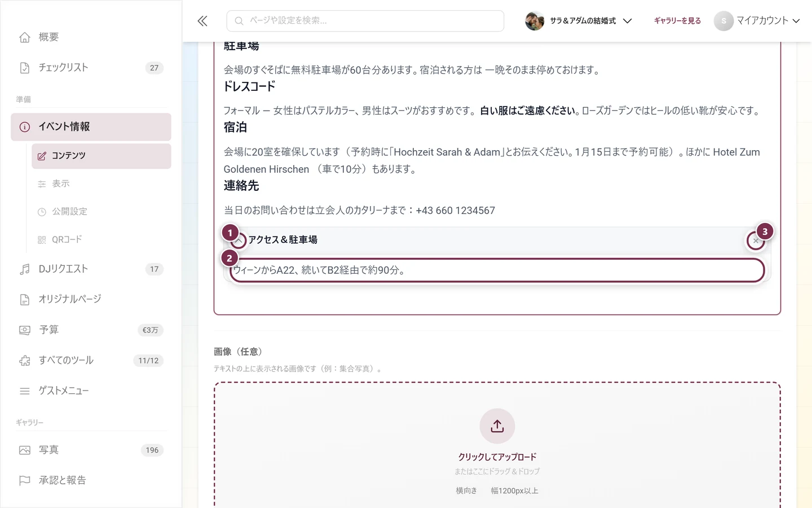The image size is (812, 508).
Task: Open すべてのツール in the sidebar
Action: [91, 360]
